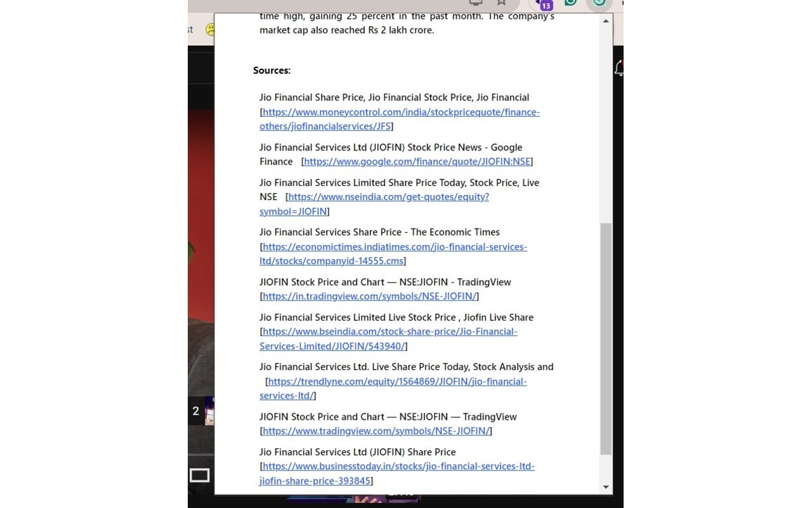Click the bookmark star in address bar

502,3
